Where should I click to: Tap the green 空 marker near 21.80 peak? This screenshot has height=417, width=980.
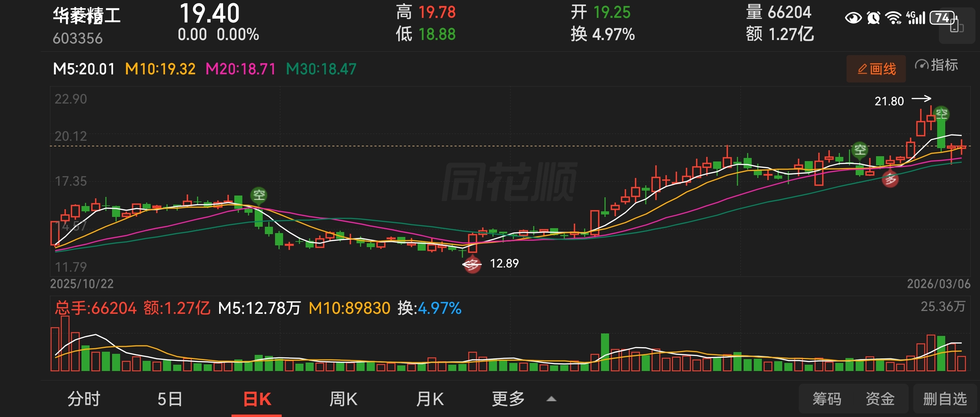(941, 113)
